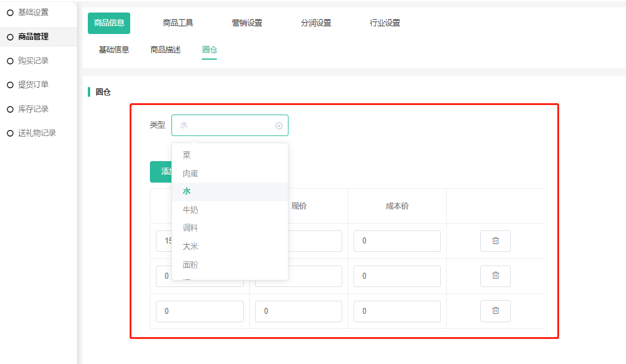Go to the 基础信息 sub-tab
This screenshot has width=626, height=364.
click(x=113, y=50)
